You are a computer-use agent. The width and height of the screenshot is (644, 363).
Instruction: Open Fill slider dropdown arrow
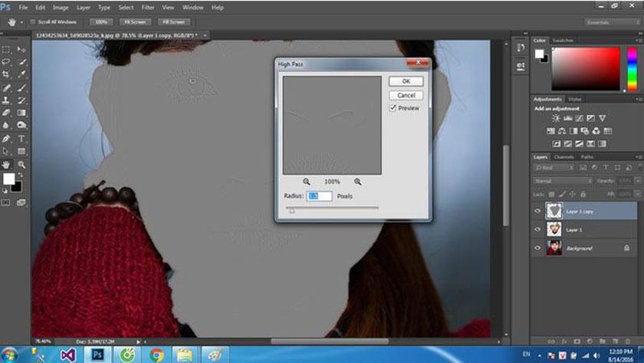[x=637, y=194]
